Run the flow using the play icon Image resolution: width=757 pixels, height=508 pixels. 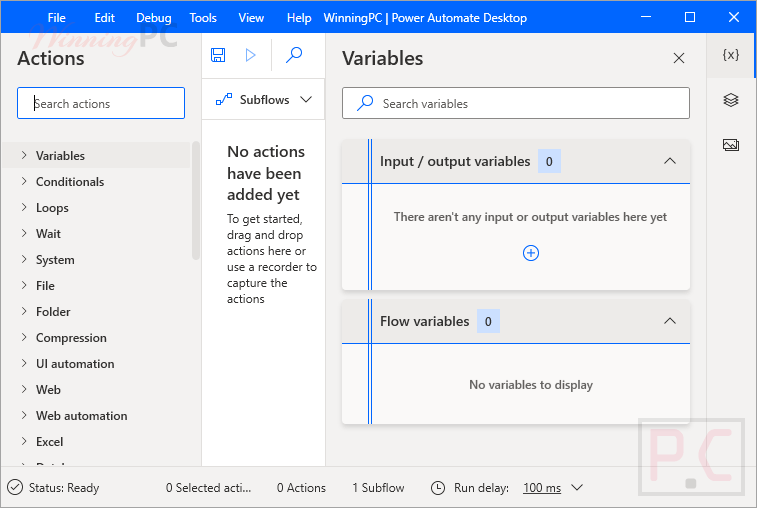coord(250,55)
